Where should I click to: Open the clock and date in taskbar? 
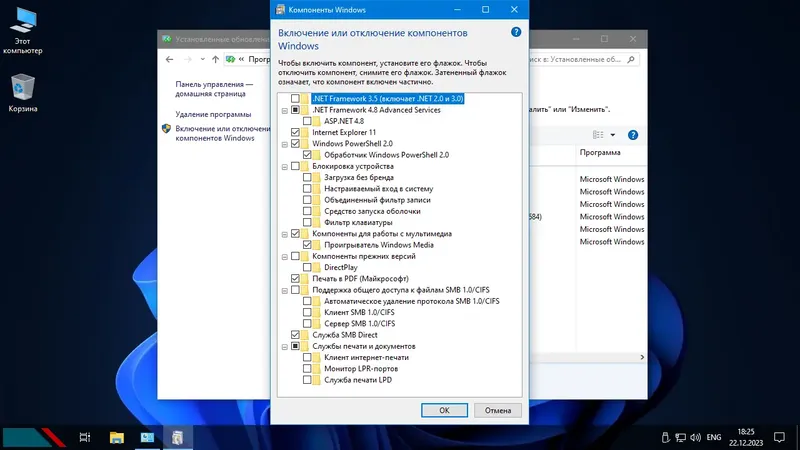[746, 437]
